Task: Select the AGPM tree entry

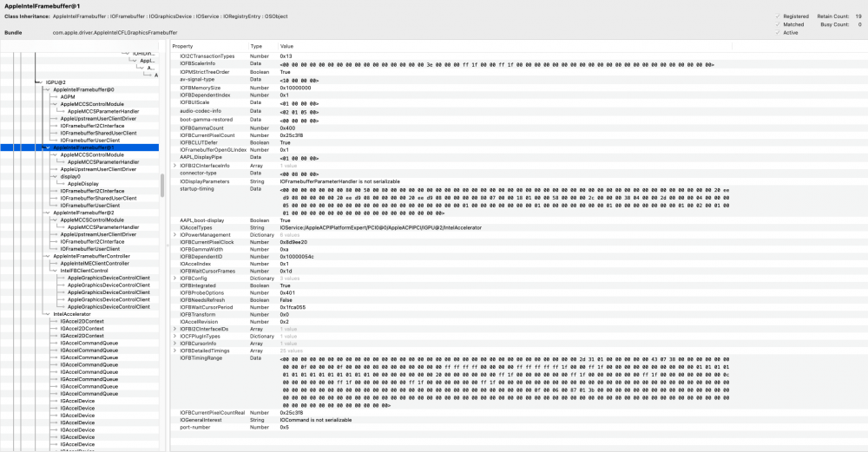Action: click(68, 97)
